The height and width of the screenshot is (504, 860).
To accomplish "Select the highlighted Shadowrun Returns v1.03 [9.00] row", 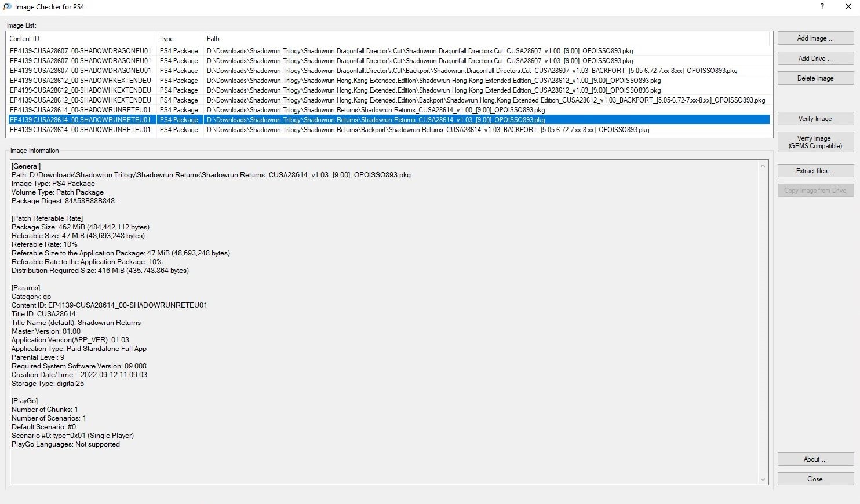I will click(388, 120).
